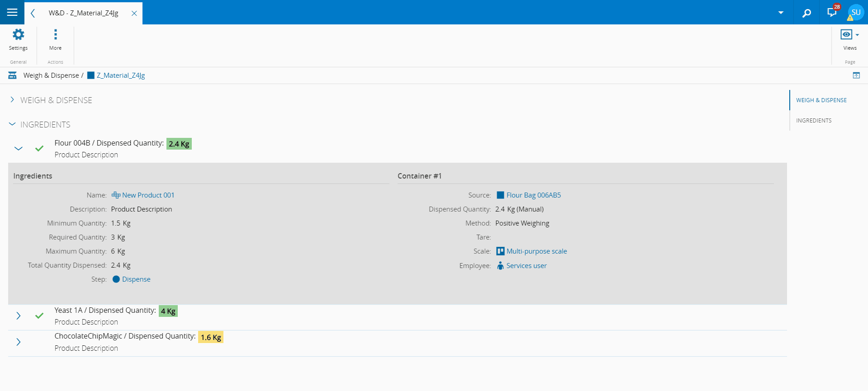
Task: Click the Multi-purpose scale icon
Action: 500,251
